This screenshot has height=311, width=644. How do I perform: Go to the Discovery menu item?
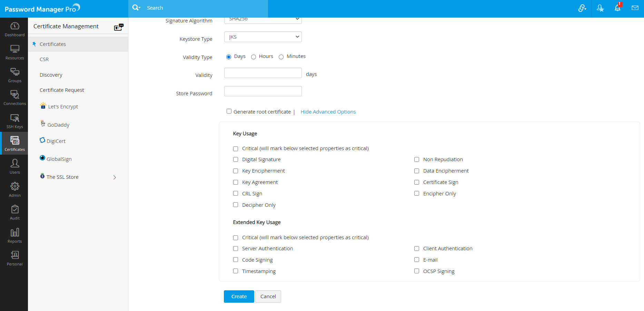[x=51, y=75]
